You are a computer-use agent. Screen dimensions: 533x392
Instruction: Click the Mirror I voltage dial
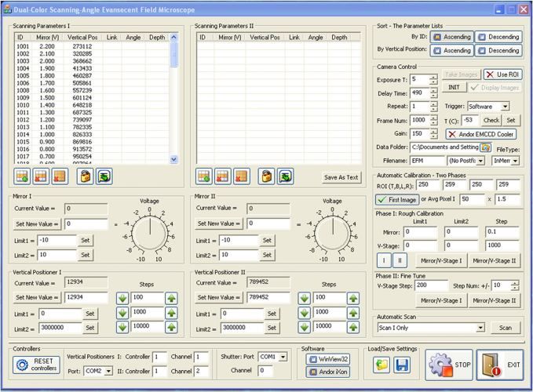tap(150, 233)
